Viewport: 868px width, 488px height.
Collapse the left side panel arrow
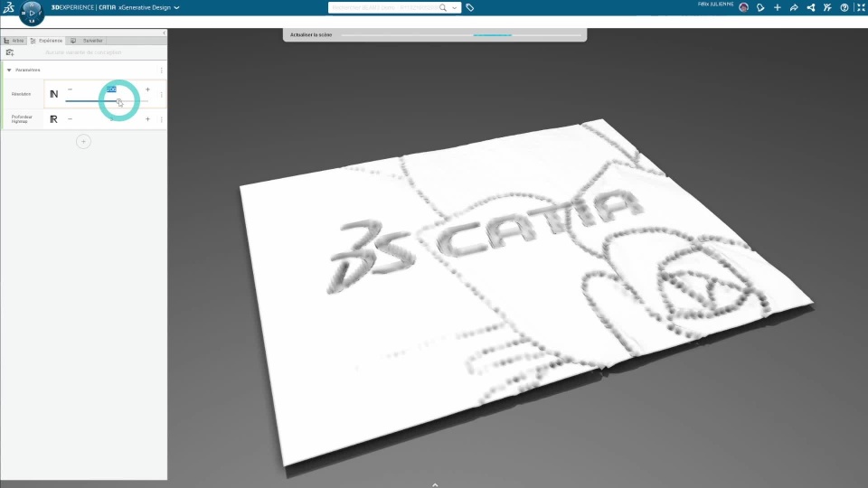tap(164, 33)
